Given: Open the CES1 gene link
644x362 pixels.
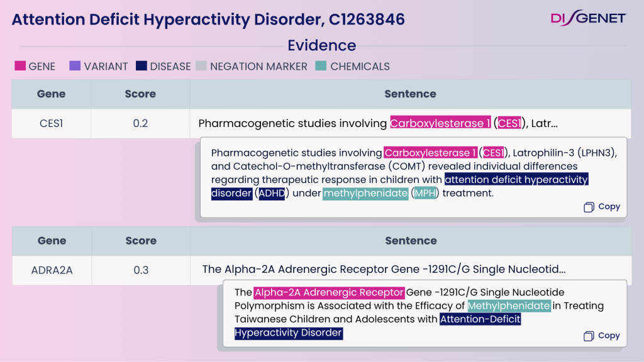Looking at the screenshot, I should (51, 123).
